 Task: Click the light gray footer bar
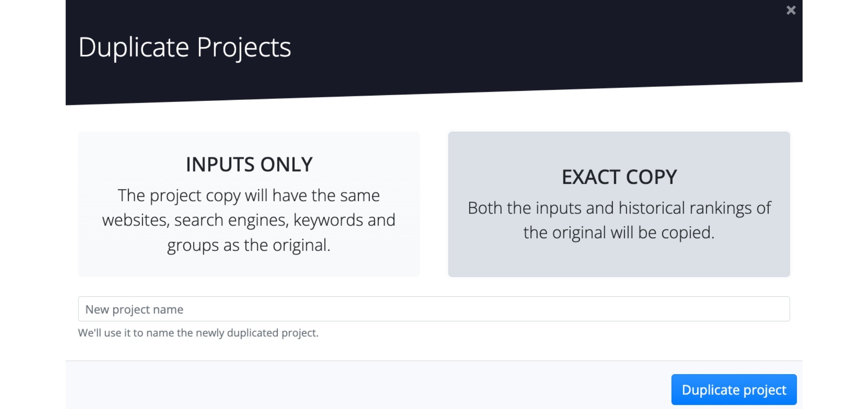click(x=362, y=385)
